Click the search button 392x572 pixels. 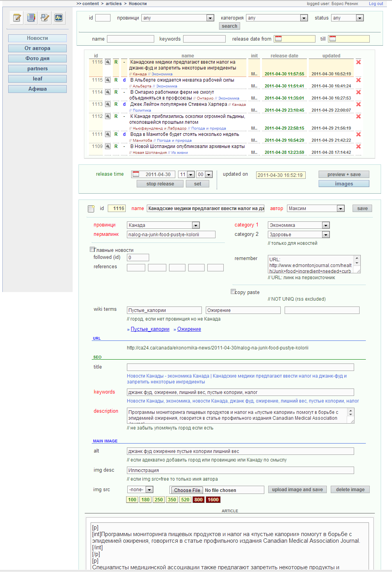point(230,26)
